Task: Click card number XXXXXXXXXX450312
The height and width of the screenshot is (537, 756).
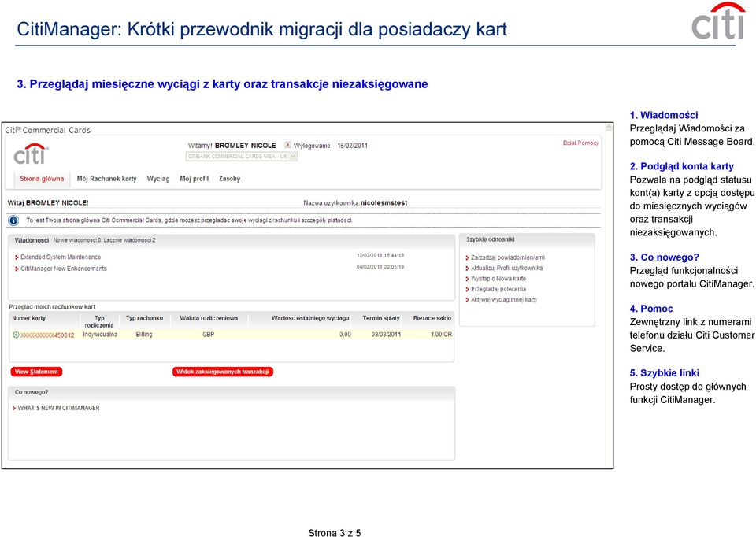Action: [47, 335]
